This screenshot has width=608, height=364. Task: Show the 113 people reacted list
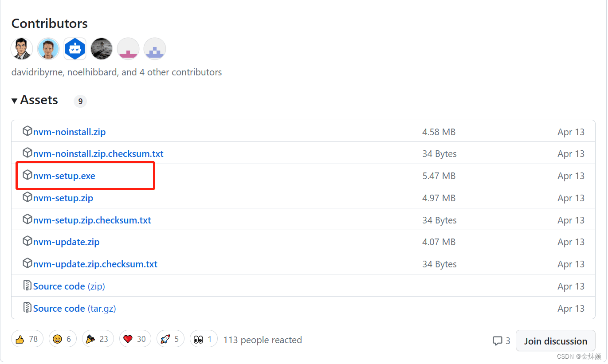263,340
